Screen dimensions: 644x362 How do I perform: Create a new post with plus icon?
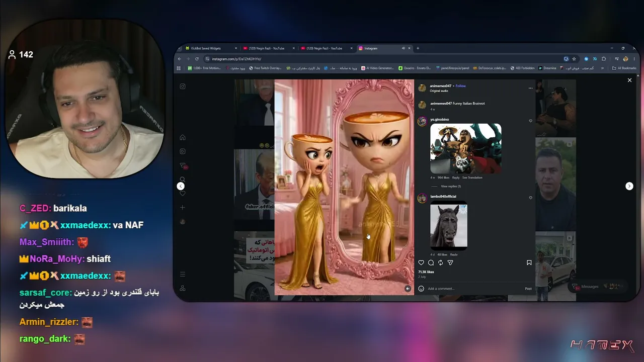(183, 208)
